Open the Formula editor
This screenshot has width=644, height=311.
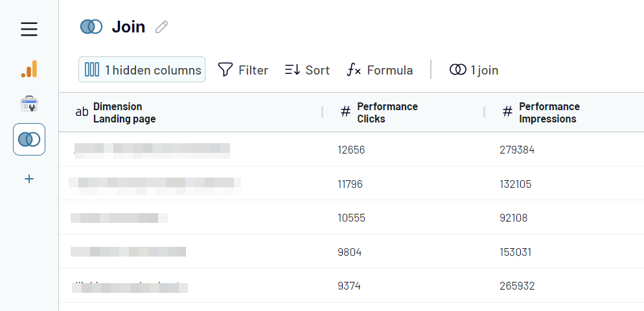[x=380, y=70]
